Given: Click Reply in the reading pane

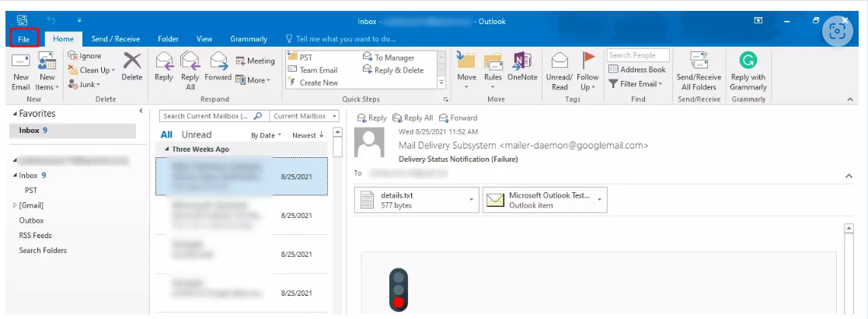Looking at the screenshot, I should 372,118.
